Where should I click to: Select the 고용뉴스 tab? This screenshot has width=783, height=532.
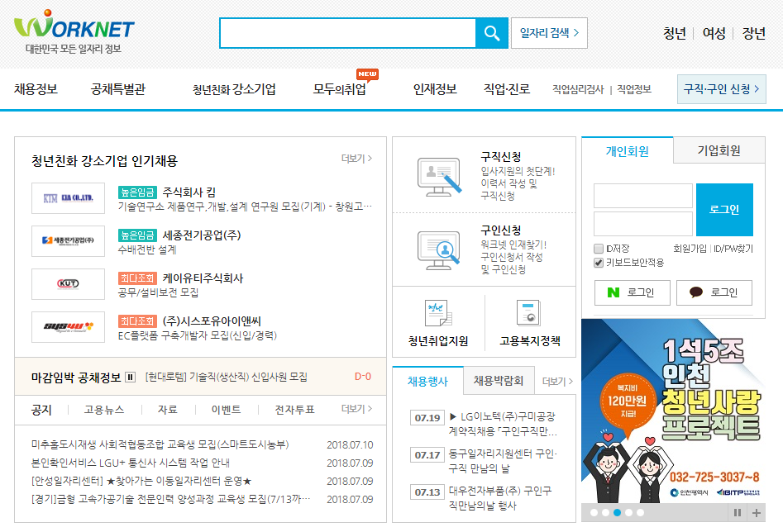(104, 410)
